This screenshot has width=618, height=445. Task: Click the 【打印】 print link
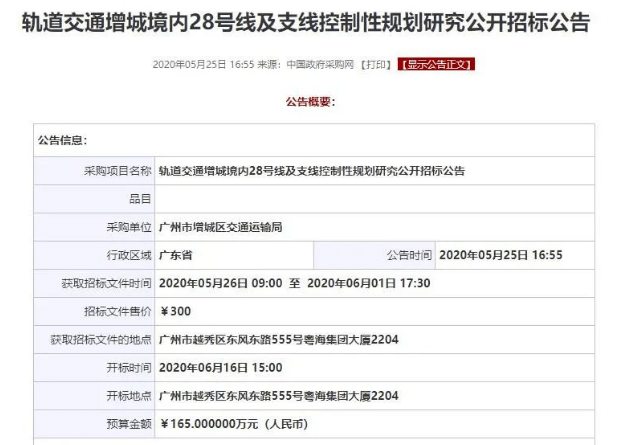coord(376,65)
